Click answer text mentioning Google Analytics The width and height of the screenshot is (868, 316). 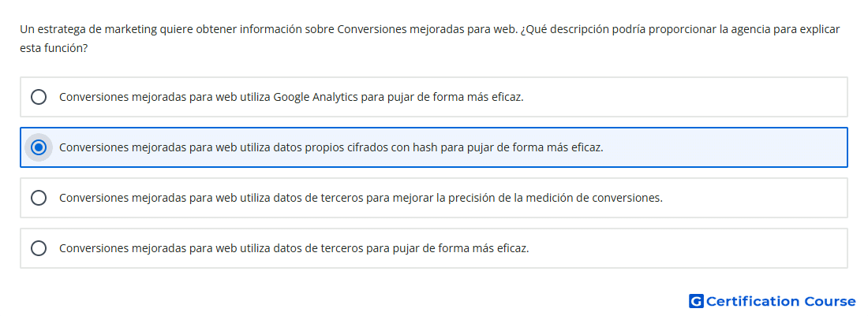(291, 97)
